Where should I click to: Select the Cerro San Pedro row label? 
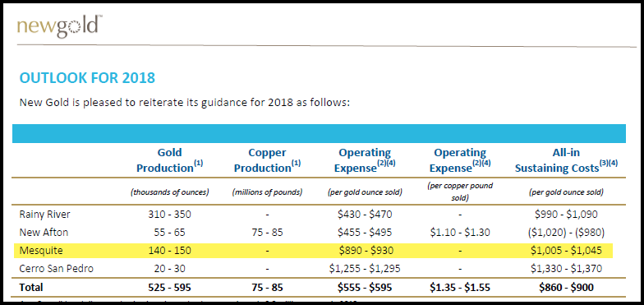point(56,269)
